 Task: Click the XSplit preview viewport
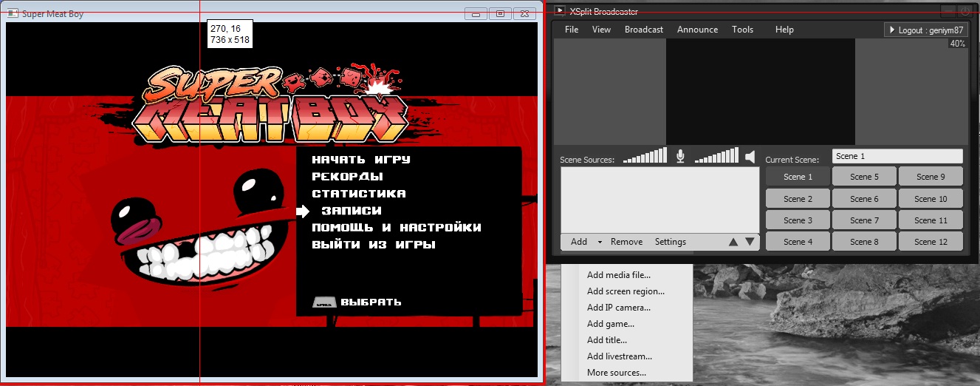tap(761, 92)
